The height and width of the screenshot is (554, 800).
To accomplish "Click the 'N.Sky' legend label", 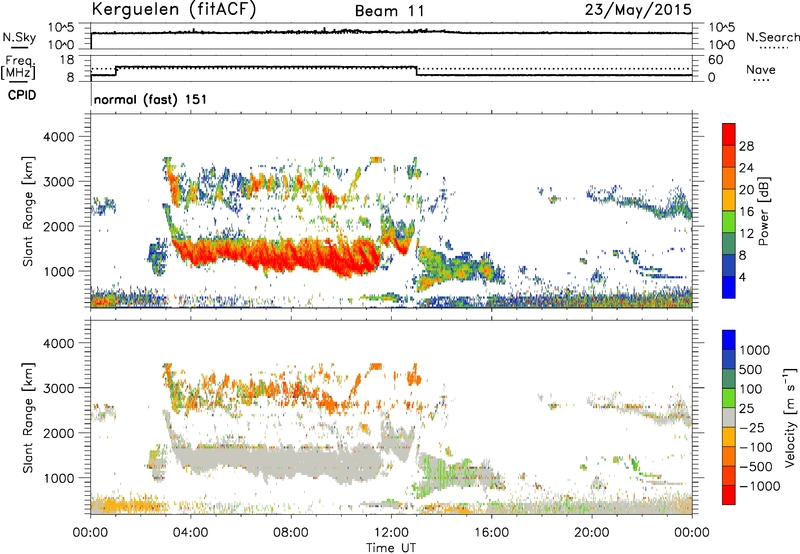I will pyautogui.click(x=19, y=37).
